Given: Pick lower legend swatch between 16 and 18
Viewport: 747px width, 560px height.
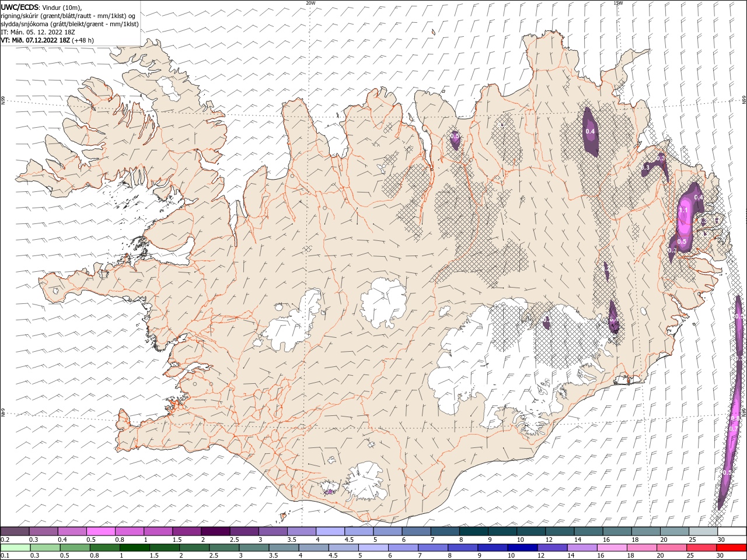Looking at the screenshot, I should click(x=612, y=548).
